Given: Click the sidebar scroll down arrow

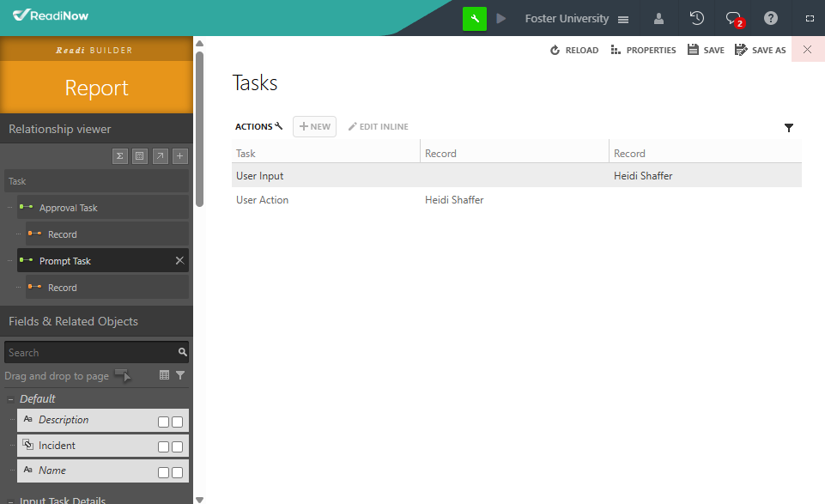Looking at the screenshot, I should coord(199,499).
